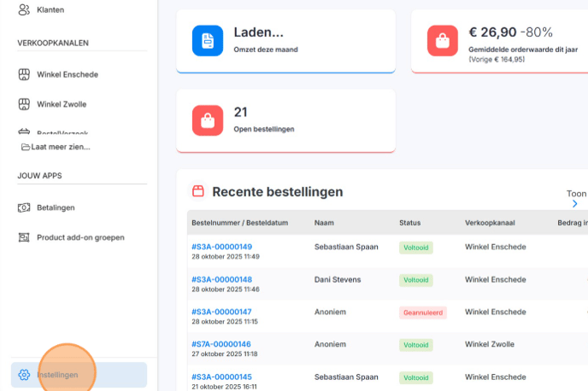Click the Betalingen payment icon
This screenshot has height=391, width=588.
(x=24, y=207)
